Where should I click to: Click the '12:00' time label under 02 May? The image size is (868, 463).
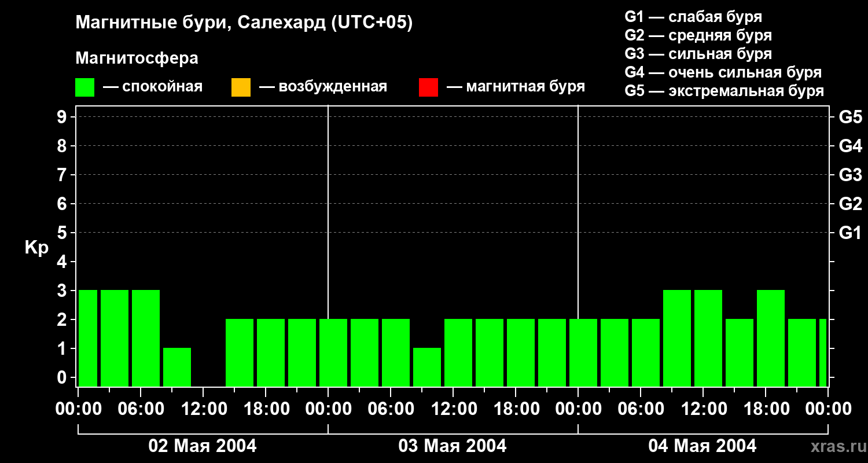203,409
